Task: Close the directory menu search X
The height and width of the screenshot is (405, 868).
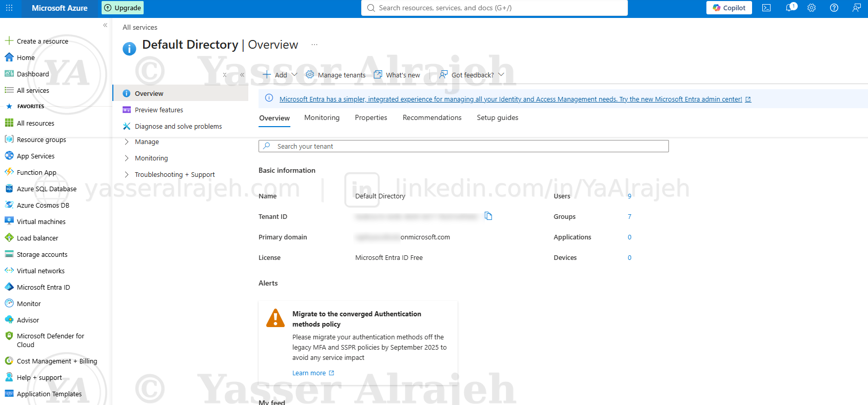Action: click(x=225, y=75)
